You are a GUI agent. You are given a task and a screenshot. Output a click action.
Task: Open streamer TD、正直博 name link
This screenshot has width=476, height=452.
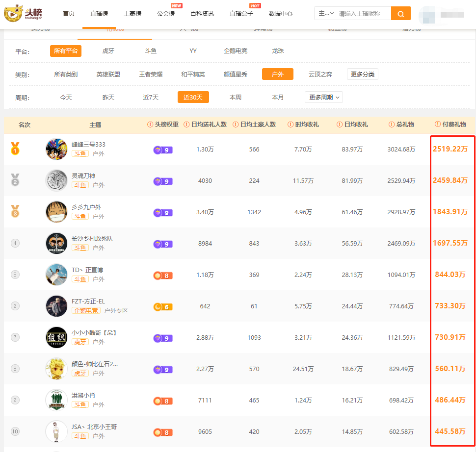87,270
